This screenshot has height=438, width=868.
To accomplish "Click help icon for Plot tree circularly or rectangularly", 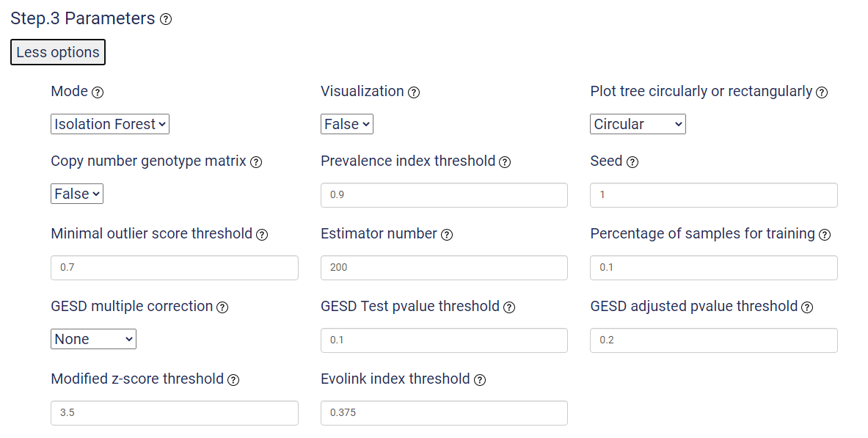I will tap(822, 92).
